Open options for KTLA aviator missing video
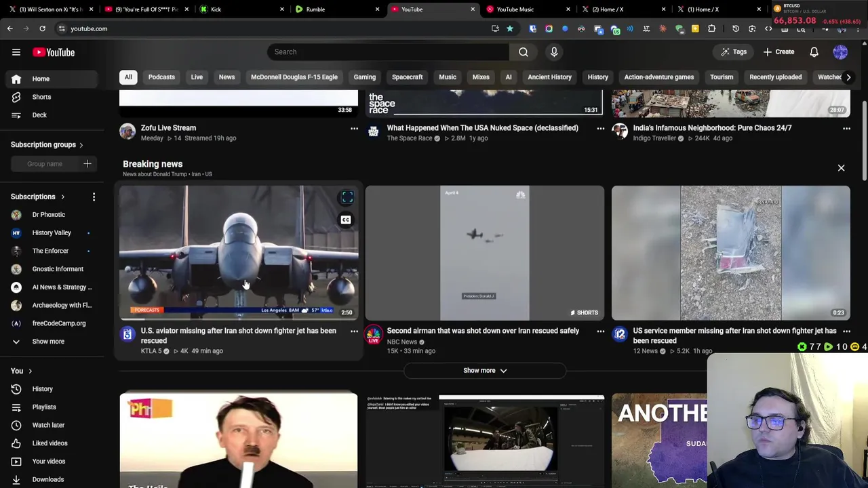The image size is (868, 488). pyautogui.click(x=354, y=331)
